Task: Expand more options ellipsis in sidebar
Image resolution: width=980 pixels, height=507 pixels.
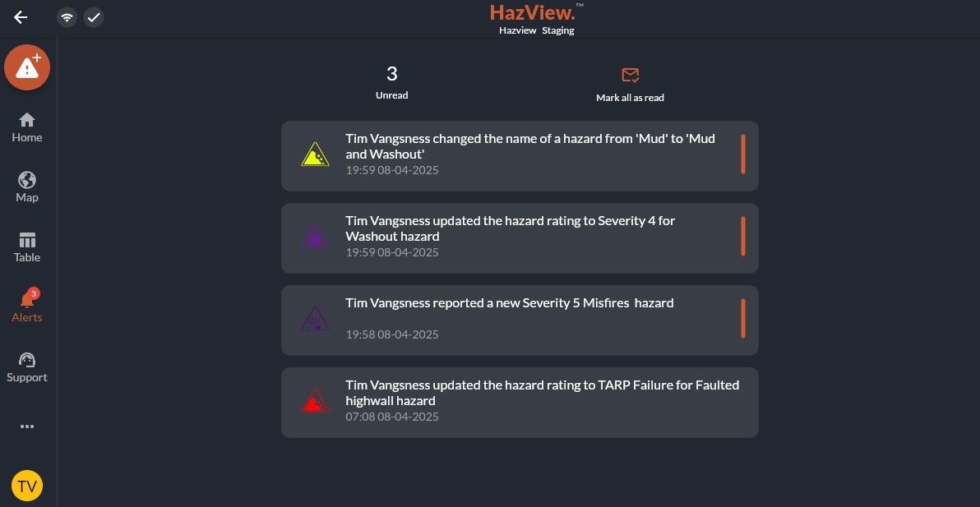Action: click(x=27, y=426)
